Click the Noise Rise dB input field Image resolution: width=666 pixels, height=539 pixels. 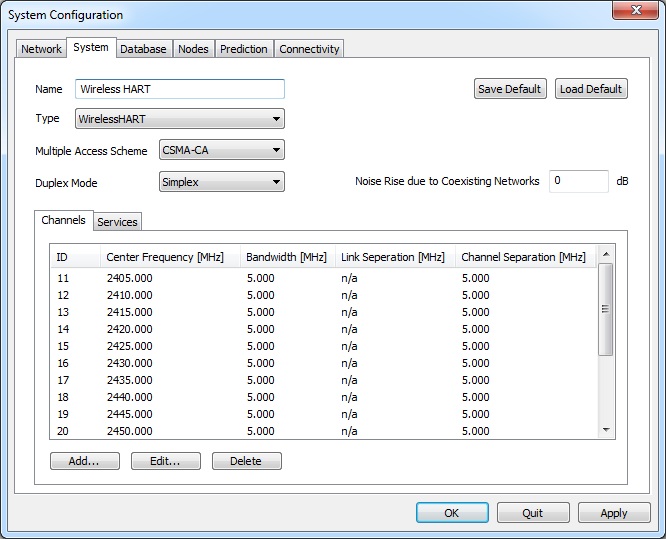click(578, 181)
